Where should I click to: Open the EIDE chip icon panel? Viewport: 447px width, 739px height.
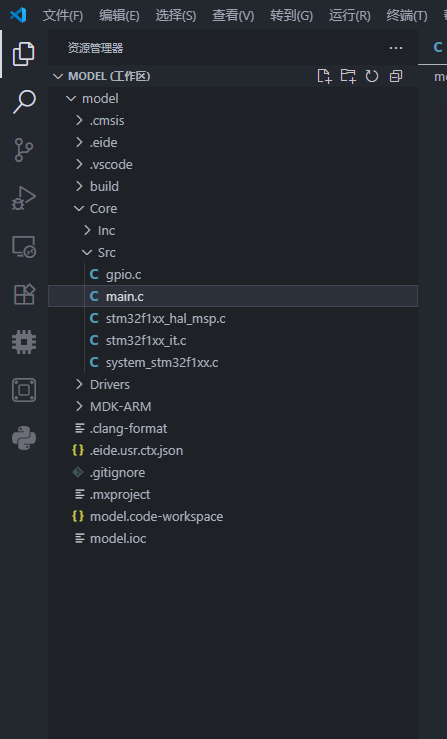click(24, 342)
